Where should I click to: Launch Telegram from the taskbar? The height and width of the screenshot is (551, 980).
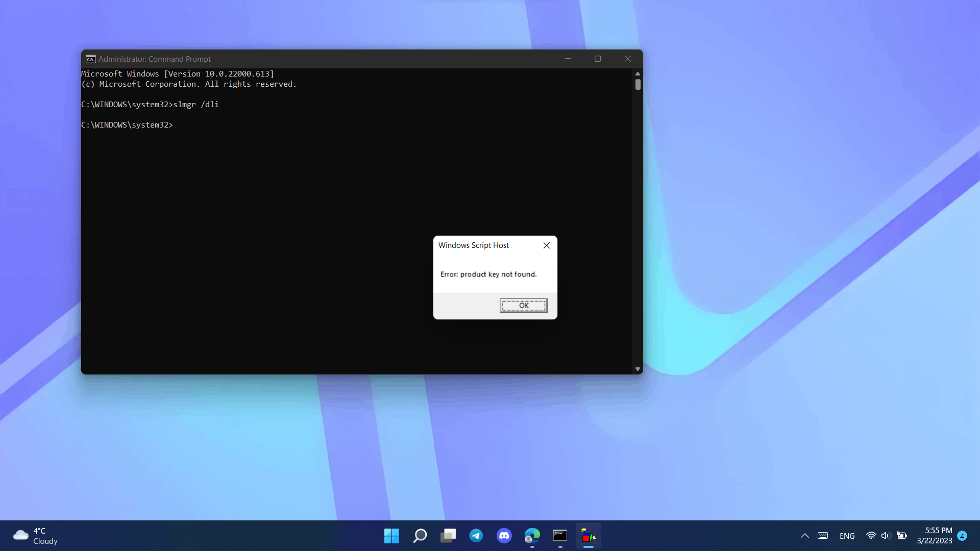[476, 536]
